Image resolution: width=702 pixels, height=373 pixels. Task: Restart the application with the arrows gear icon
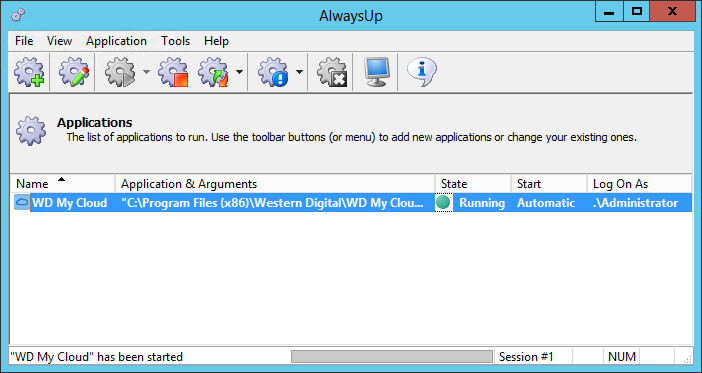[x=214, y=72]
